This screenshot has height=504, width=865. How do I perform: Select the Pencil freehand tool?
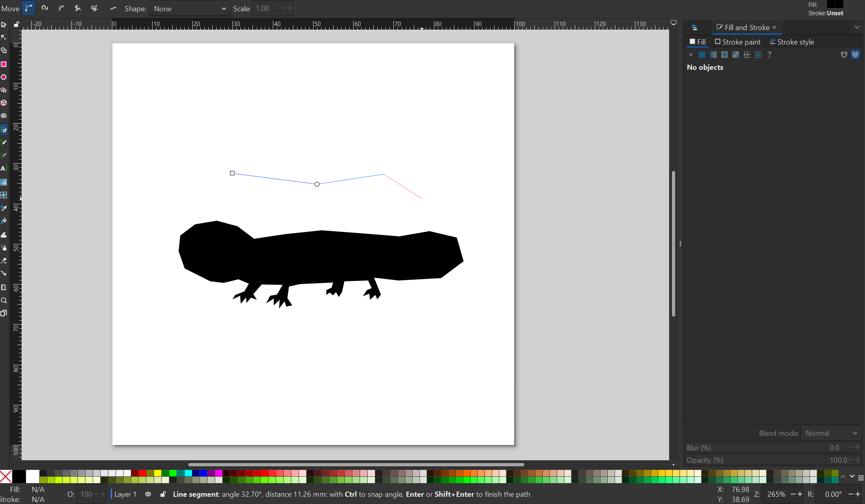[4, 142]
